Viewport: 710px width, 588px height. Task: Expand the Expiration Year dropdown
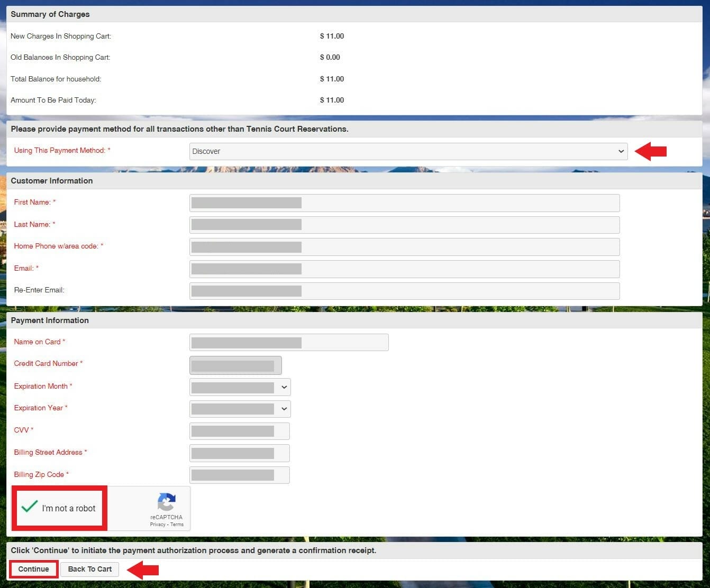pyautogui.click(x=240, y=409)
